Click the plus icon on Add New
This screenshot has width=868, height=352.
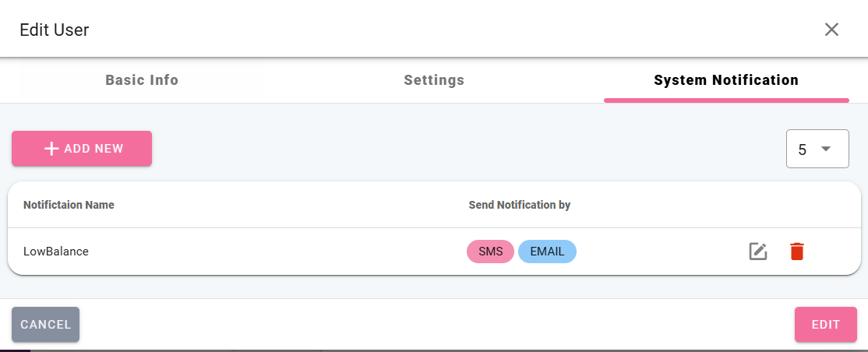[x=51, y=149]
